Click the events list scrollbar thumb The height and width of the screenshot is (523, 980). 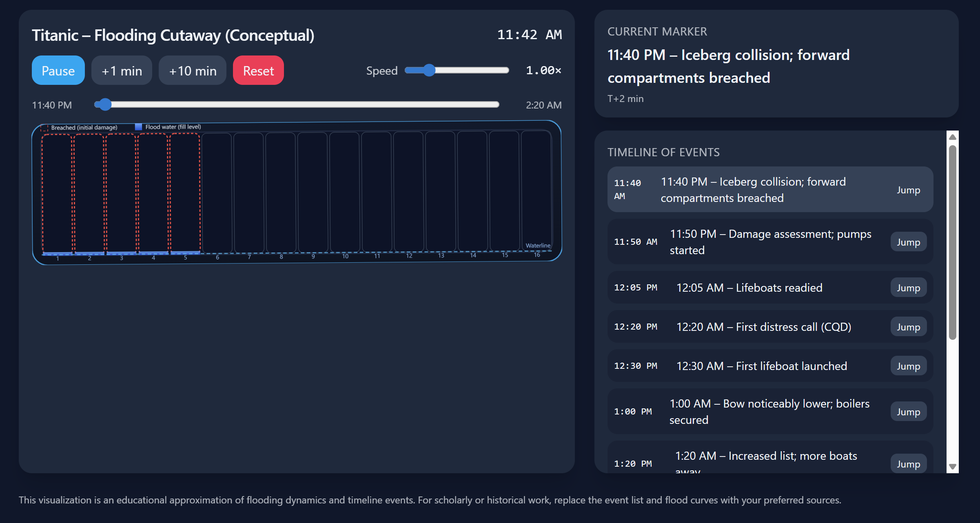pos(953,242)
